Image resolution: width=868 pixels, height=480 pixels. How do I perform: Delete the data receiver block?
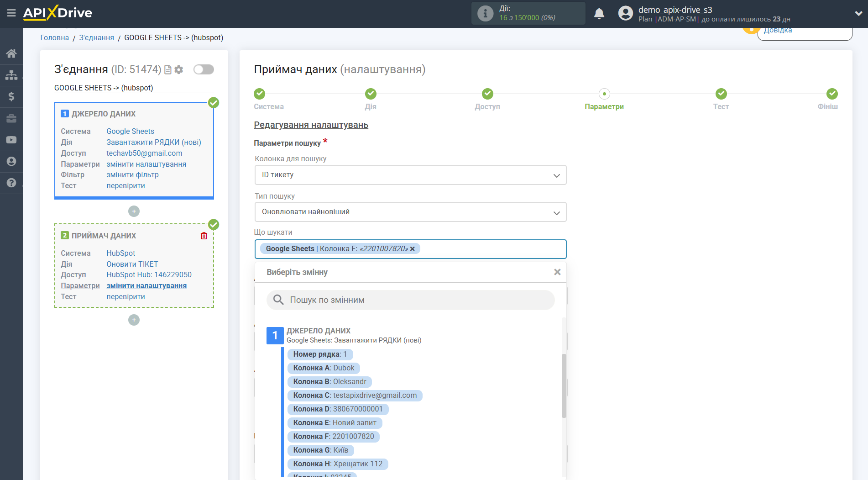(x=204, y=236)
